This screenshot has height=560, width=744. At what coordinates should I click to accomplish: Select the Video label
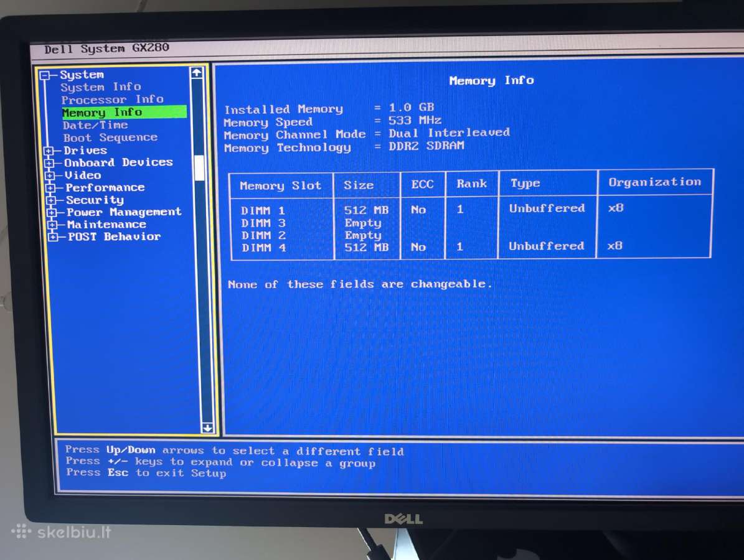pos(83,175)
